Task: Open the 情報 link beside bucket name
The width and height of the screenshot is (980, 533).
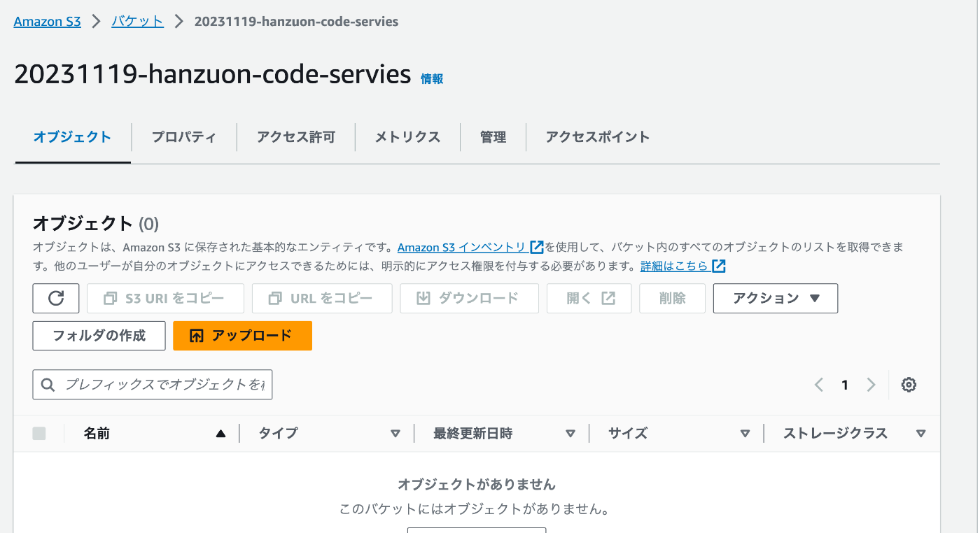Action: 432,79
